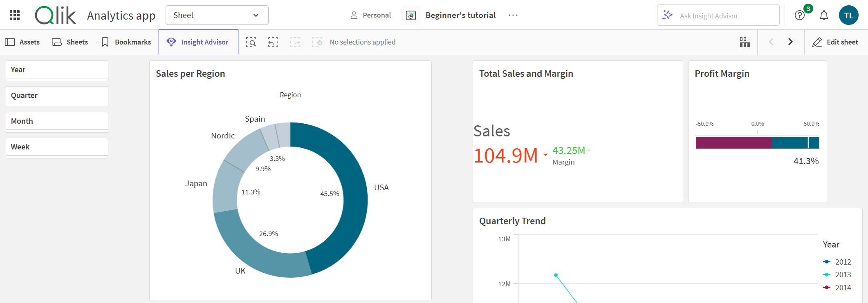Click the Analytics app heading
868x303 pixels.
click(121, 16)
